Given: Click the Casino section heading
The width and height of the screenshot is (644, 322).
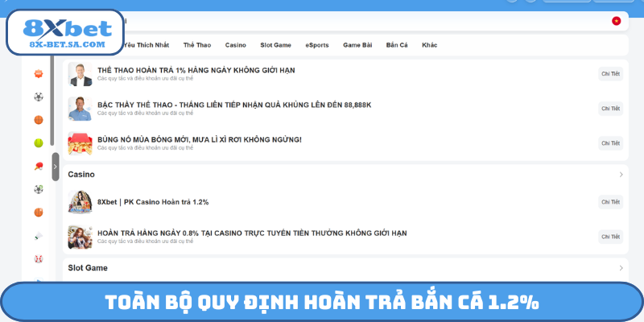Looking at the screenshot, I should (x=81, y=175).
